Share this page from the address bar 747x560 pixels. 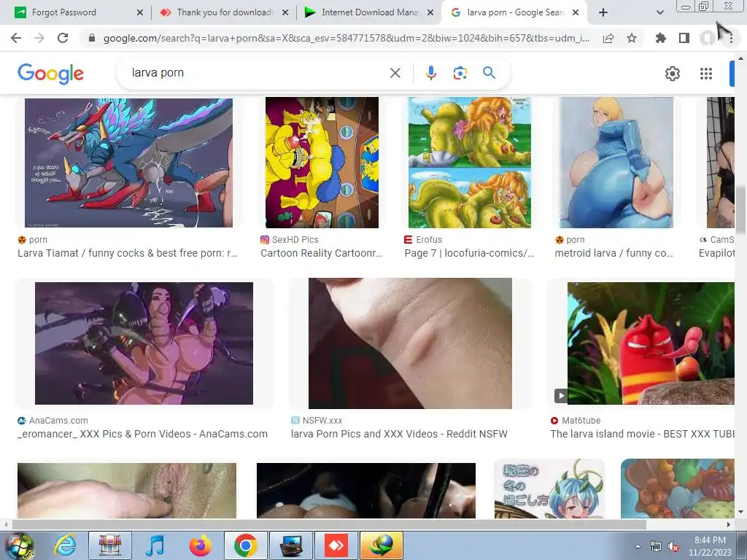(608, 38)
